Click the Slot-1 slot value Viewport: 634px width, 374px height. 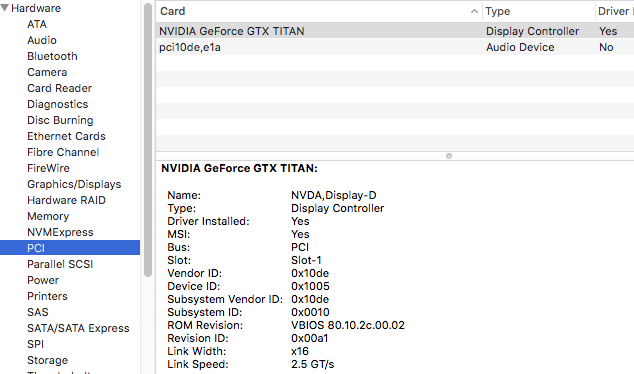[x=306, y=260]
